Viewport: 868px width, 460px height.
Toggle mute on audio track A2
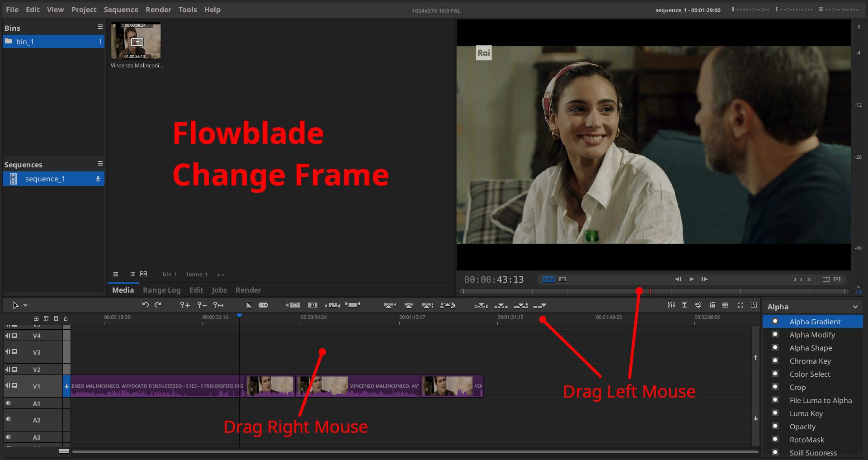(x=8, y=419)
